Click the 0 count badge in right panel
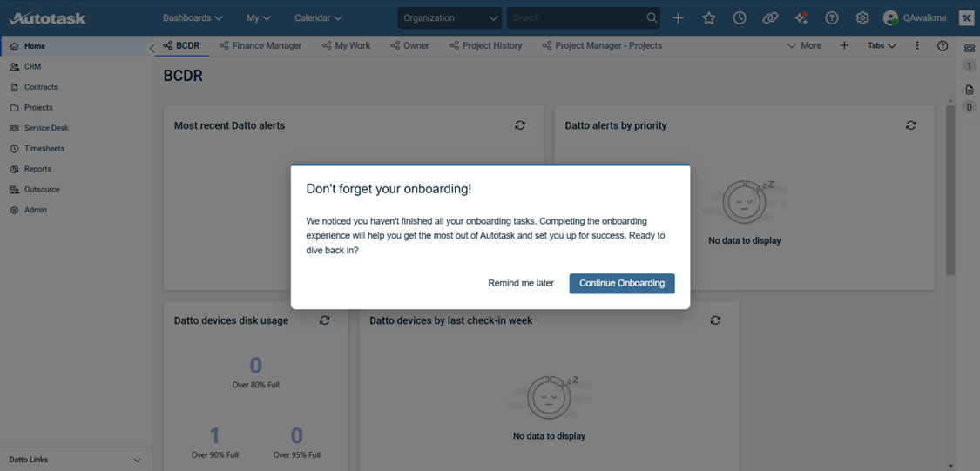Viewport: 980px width, 471px height. coord(970,107)
